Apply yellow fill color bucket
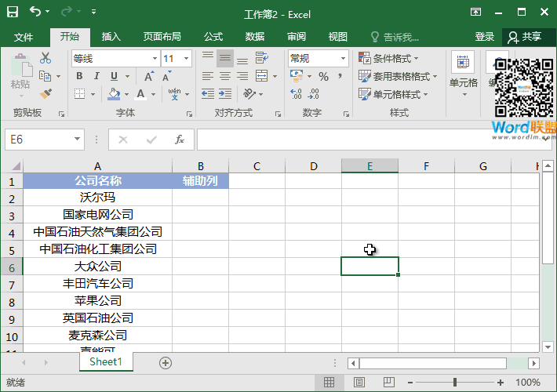557x392 pixels. pos(114,94)
